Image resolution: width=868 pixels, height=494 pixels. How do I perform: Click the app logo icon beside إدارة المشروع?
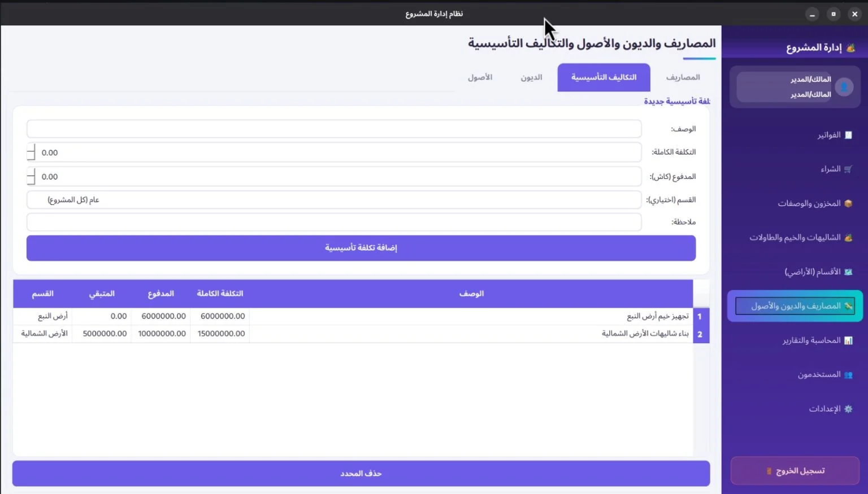pyautogui.click(x=850, y=48)
